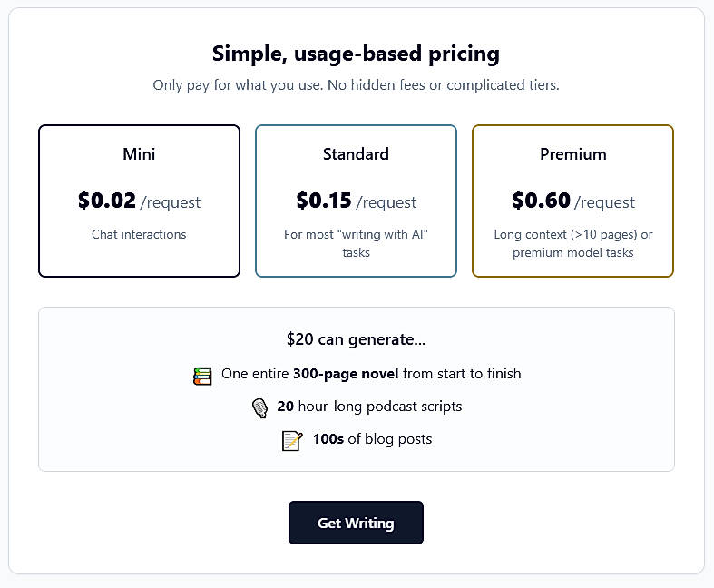Click the $0.02 per request price

(x=139, y=201)
